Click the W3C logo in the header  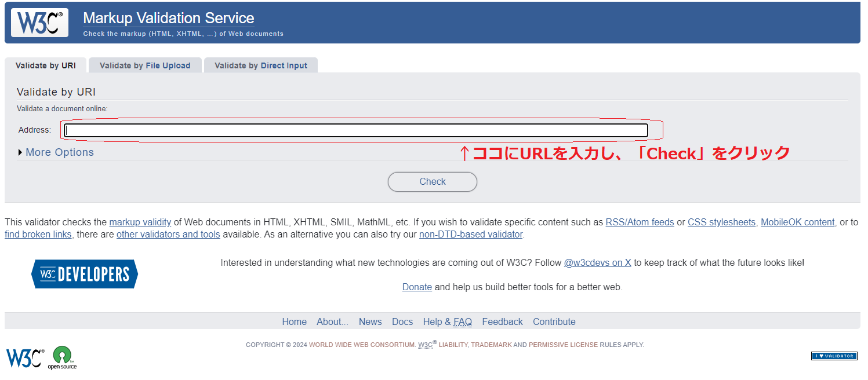39,22
